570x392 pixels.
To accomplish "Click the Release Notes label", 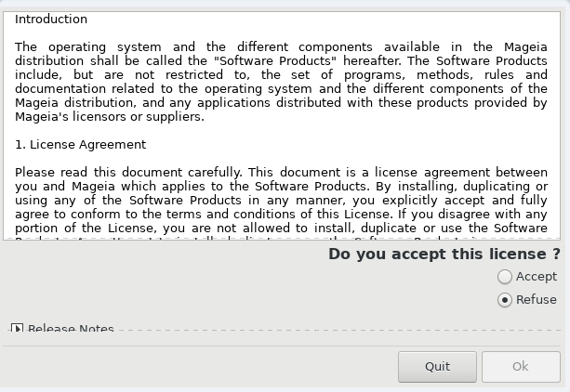I will coord(71,329).
